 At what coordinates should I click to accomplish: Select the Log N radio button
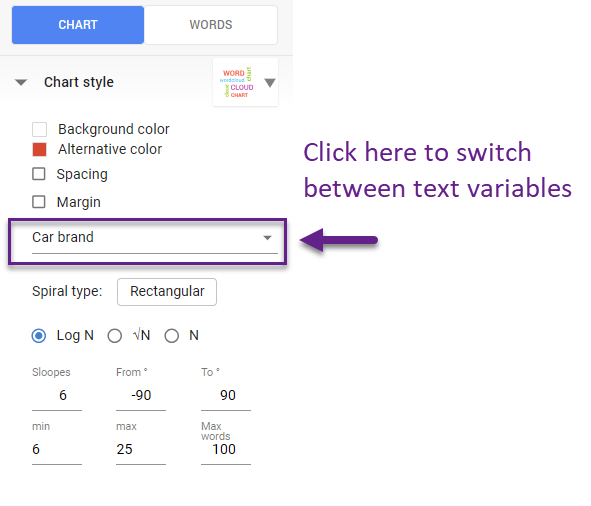[39, 336]
